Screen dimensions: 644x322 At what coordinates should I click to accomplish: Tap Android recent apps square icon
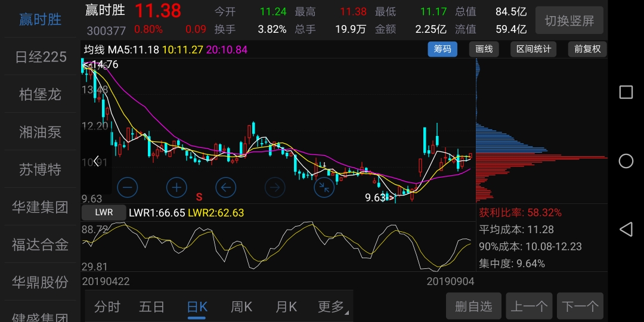click(626, 92)
